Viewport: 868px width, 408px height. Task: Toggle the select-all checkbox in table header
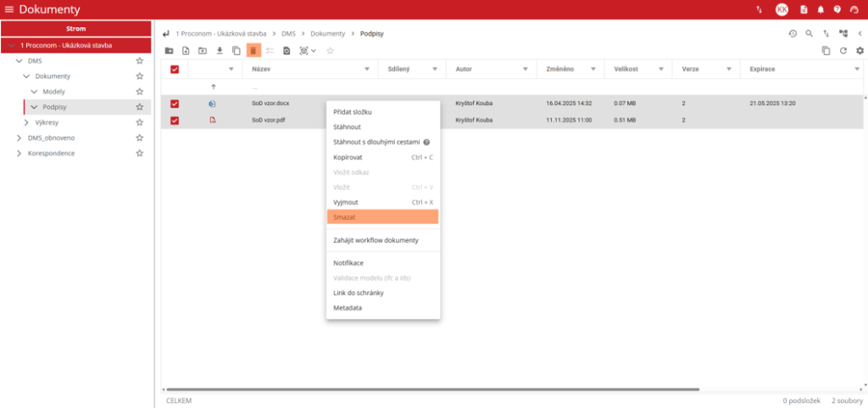pos(175,69)
